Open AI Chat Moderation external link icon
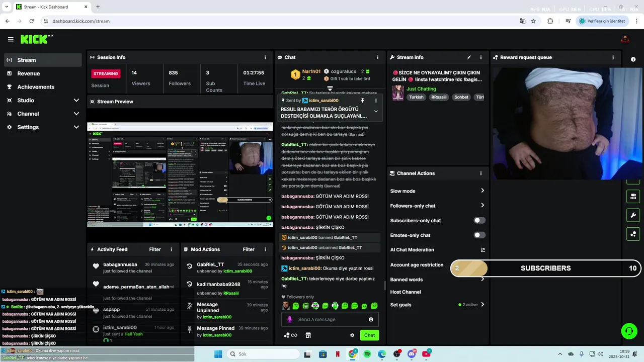Image resolution: width=644 pixels, height=362 pixels. (482, 250)
